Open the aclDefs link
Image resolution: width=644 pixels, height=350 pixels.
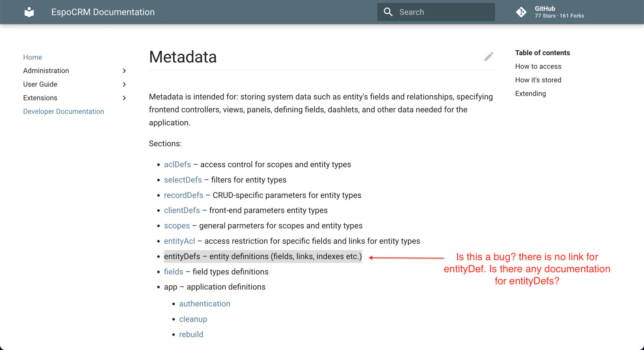[x=177, y=165]
